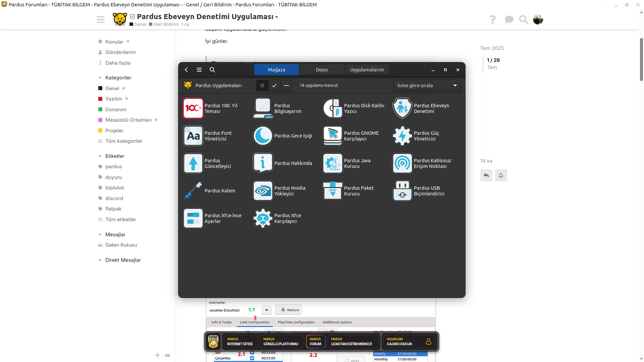This screenshot has height=362, width=644.
Task: Select Pardus Nvidia Yükleyici icon
Action: [x=263, y=191]
